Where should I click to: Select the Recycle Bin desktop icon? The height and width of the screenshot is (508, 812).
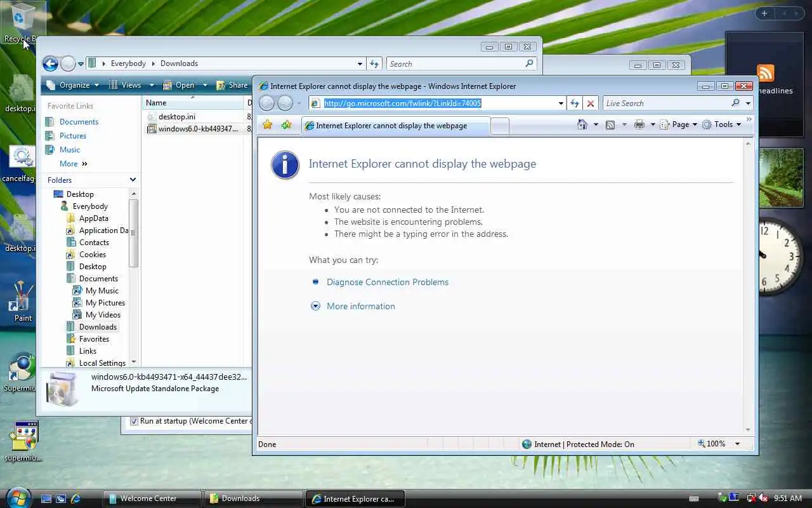(22, 22)
